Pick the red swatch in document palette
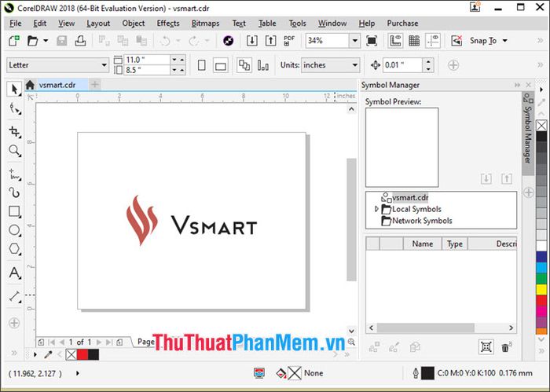This screenshot has width=550, height=392. [x=82, y=354]
